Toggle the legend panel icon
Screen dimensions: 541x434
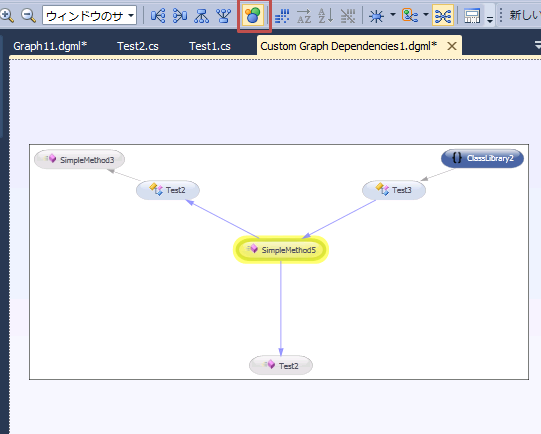pos(472,16)
